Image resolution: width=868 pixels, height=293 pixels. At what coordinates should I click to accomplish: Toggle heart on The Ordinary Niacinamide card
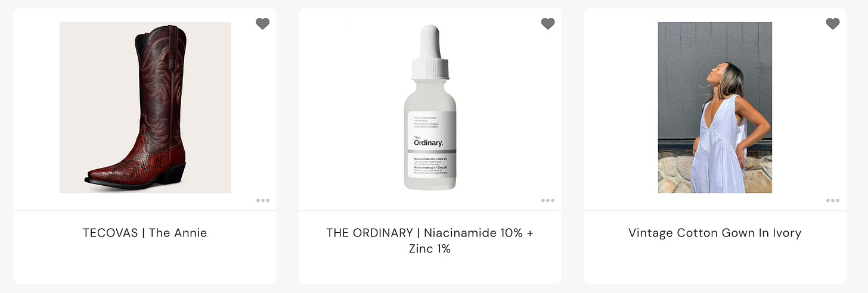coord(548,23)
